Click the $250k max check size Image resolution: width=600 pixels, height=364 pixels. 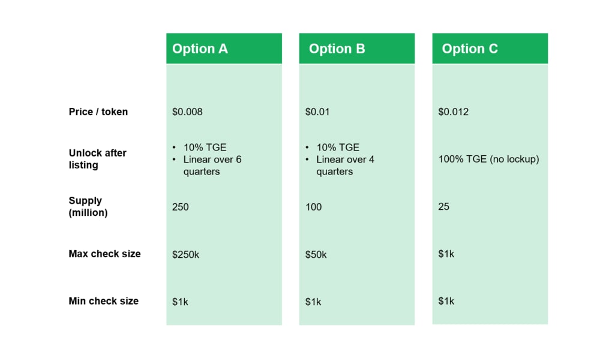[185, 255]
